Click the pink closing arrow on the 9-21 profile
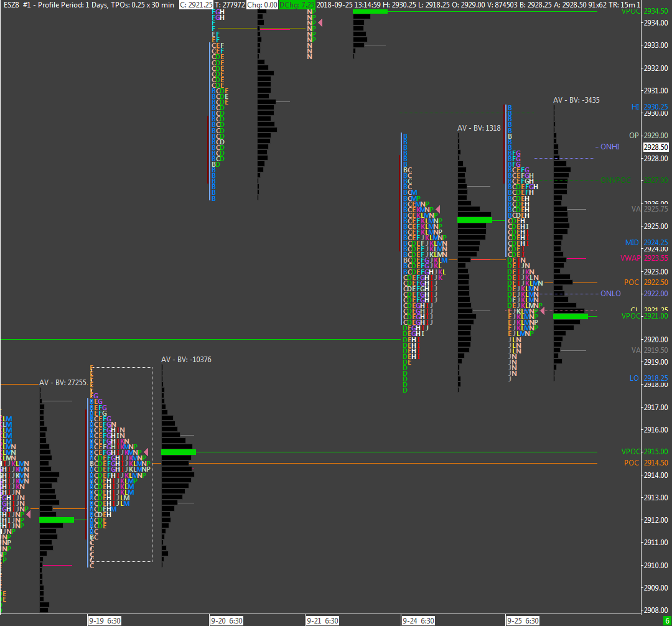Image resolution: width=672 pixels, height=626 pixels. pos(320,22)
